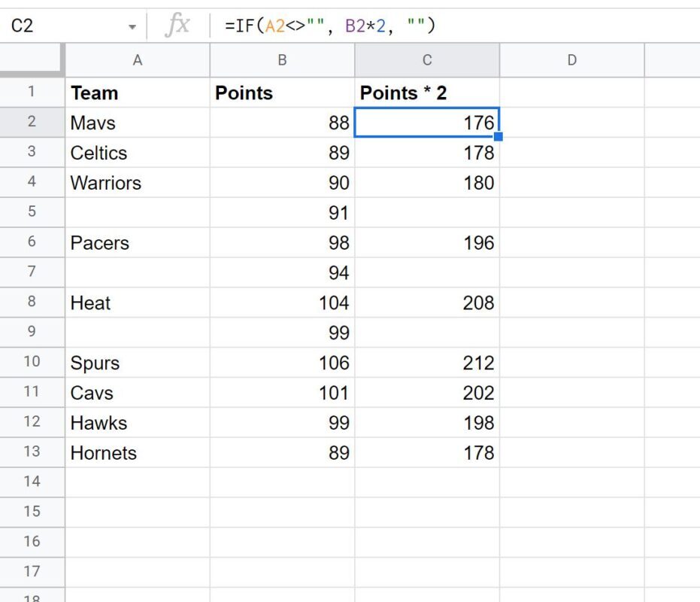Click the blue fill handle on C2
The image size is (700, 602).
tap(498, 136)
